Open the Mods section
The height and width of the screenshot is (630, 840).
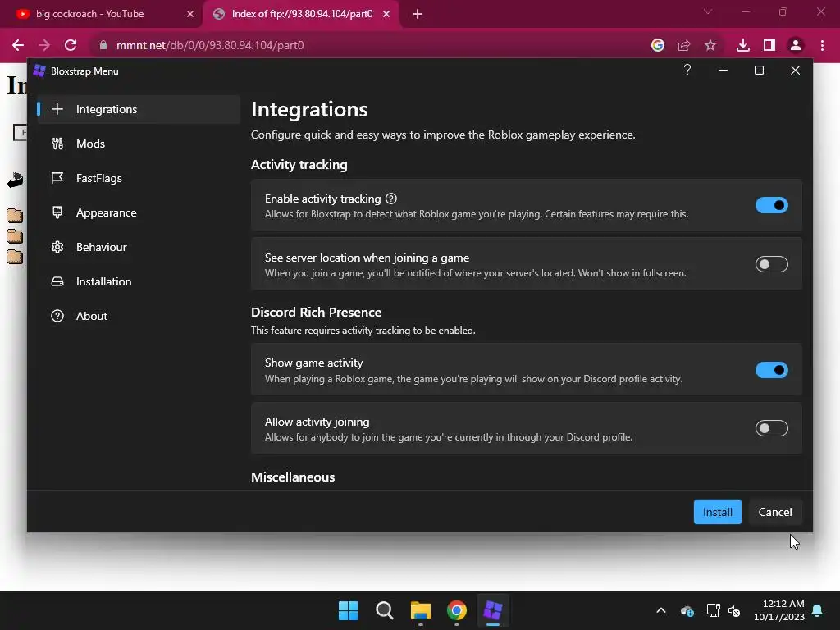[138, 144]
